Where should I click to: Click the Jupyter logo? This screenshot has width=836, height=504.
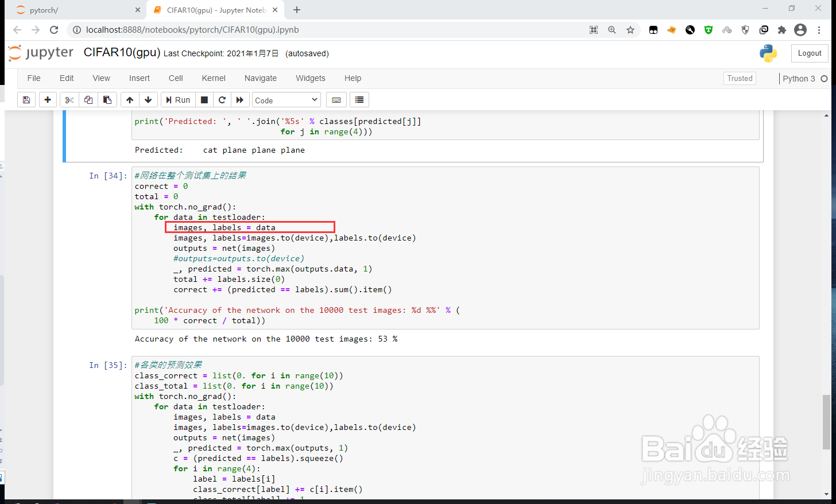click(x=41, y=53)
